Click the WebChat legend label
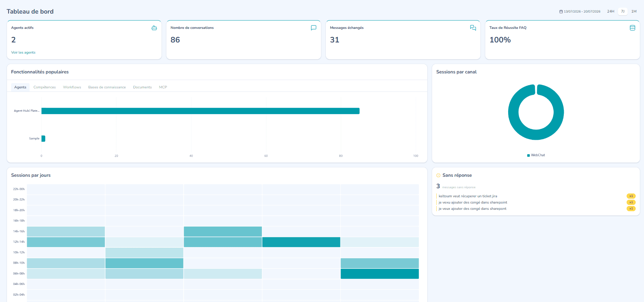Image resolution: width=644 pixels, height=302 pixels. (x=538, y=155)
